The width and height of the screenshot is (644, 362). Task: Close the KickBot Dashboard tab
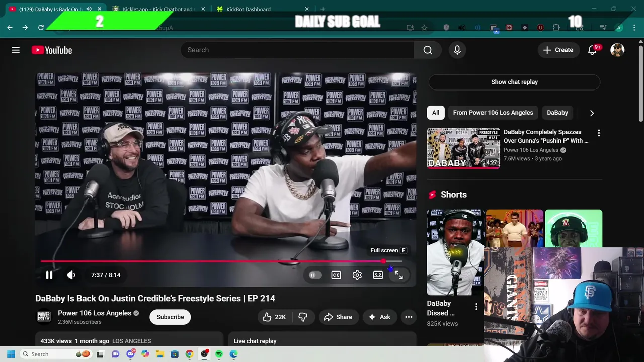[307, 9]
